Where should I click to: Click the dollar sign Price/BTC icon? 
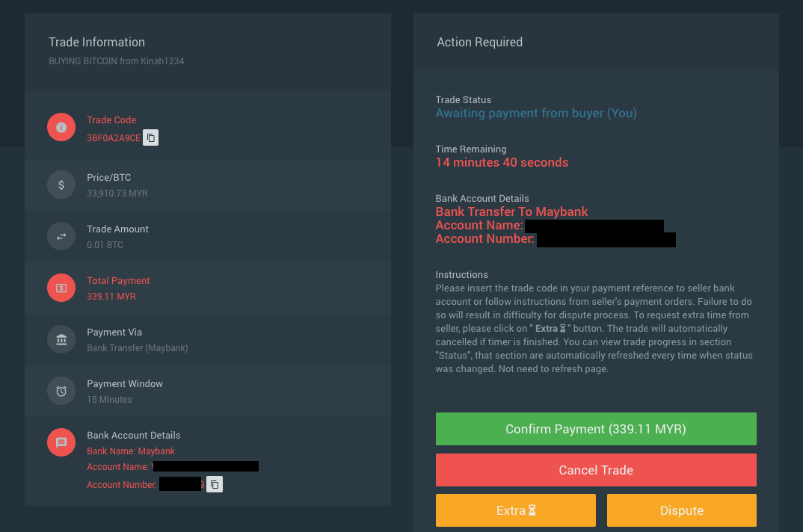pos(61,185)
